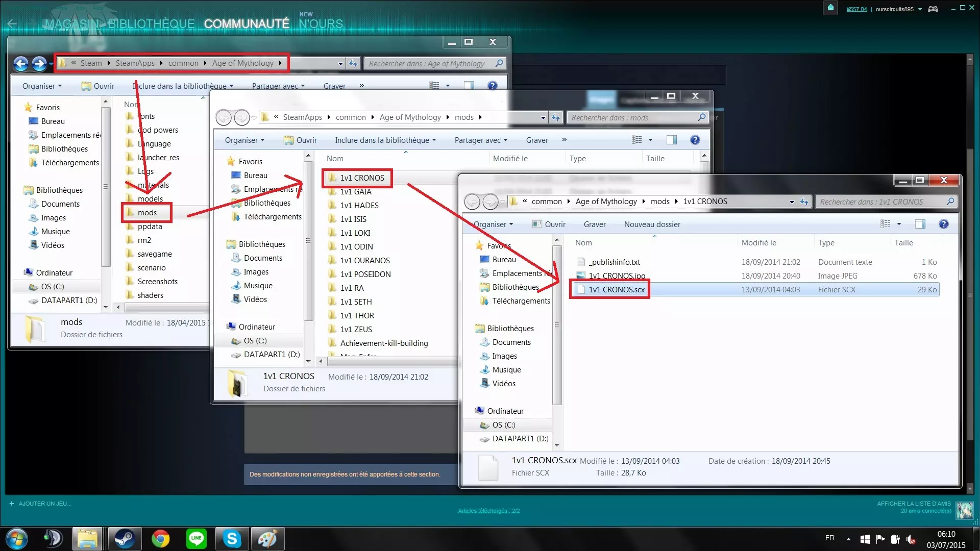
Task: Click the back arrow in the Age of Mythology window
Action: click(x=21, y=63)
